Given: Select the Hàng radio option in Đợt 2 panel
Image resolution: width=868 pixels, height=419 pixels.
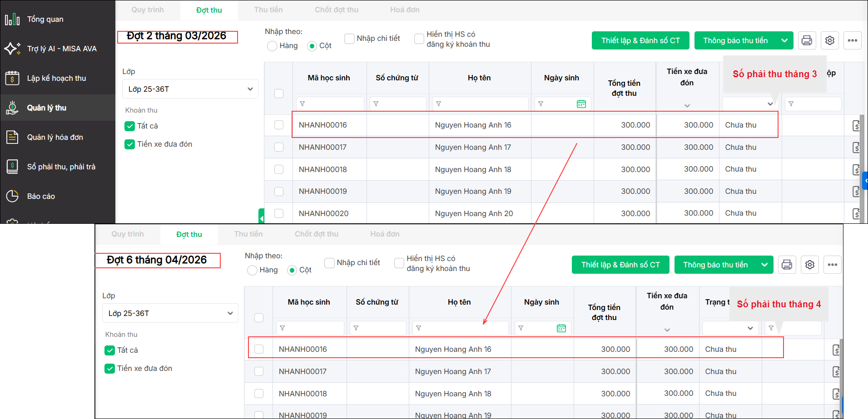Looking at the screenshot, I should (272, 46).
